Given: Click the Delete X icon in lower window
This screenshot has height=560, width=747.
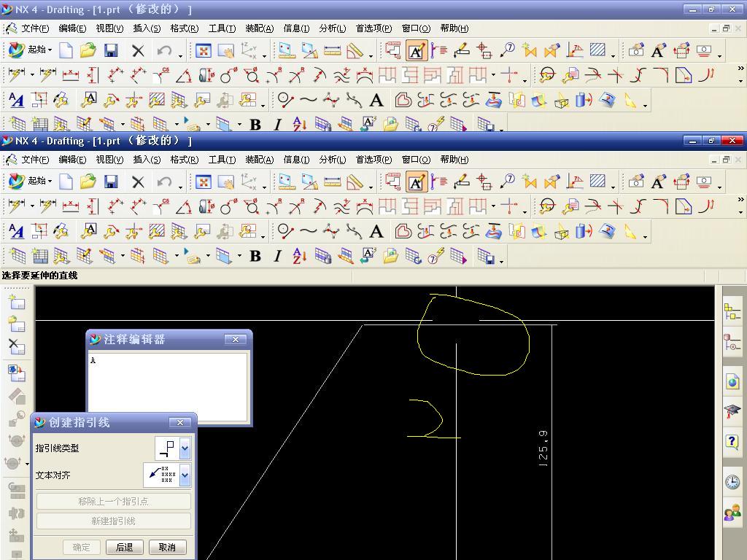Looking at the screenshot, I should pos(138,182).
